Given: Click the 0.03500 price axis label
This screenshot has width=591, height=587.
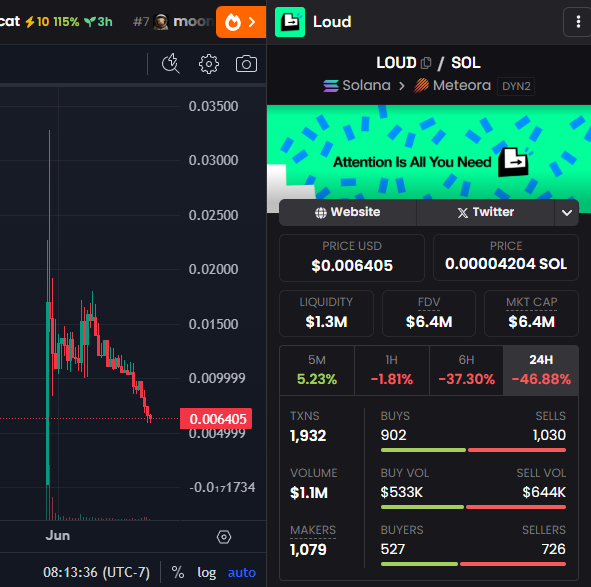Looking at the screenshot, I should click(x=213, y=106).
